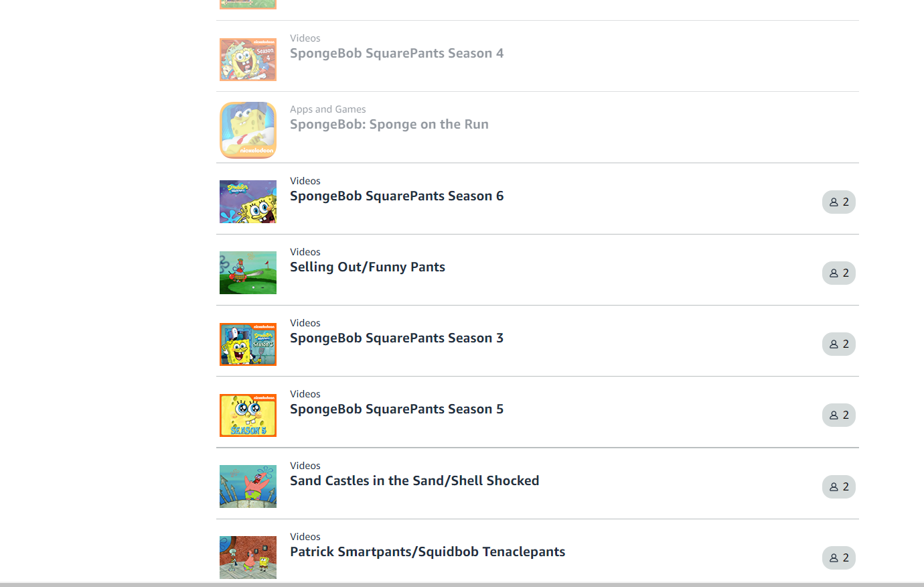Click the Sand Castles Patrick thumbnail

tap(248, 486)
